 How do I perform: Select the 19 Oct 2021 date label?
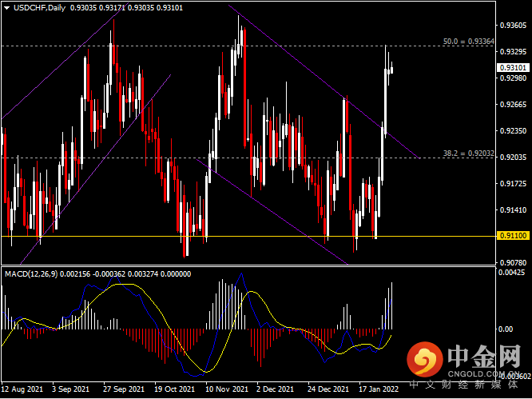(174, 389)
